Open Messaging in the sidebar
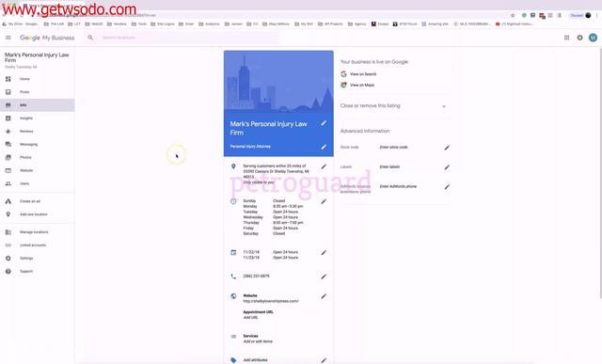This screenshot has width=602, height=364. pos(38,144)
